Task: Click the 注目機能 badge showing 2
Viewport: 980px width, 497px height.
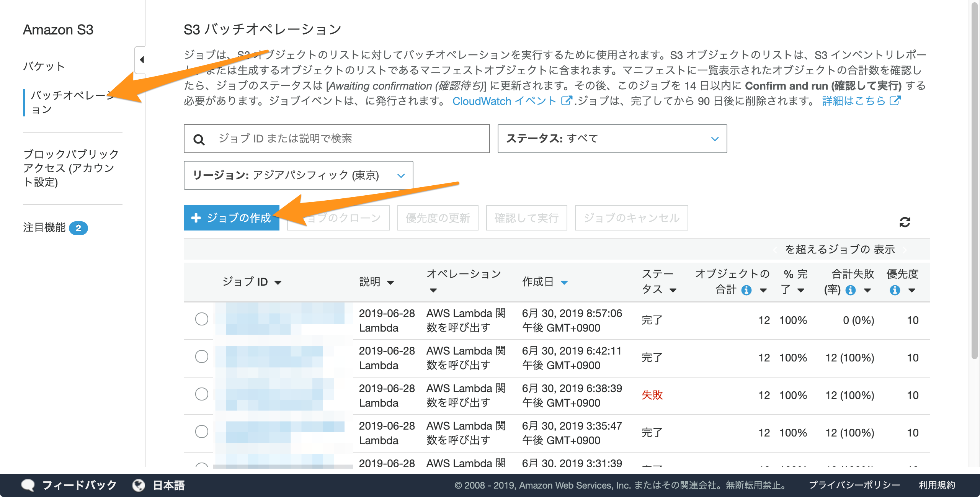Action: 78,228
